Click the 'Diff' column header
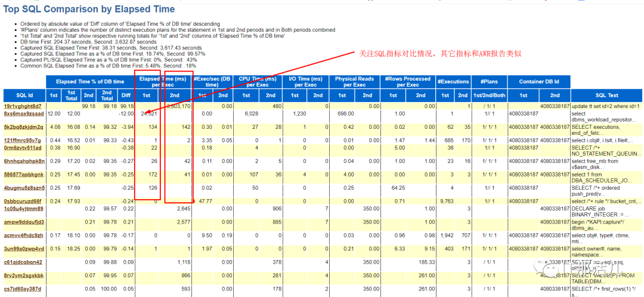Screen dimensions: 644x297 [125, 95]
